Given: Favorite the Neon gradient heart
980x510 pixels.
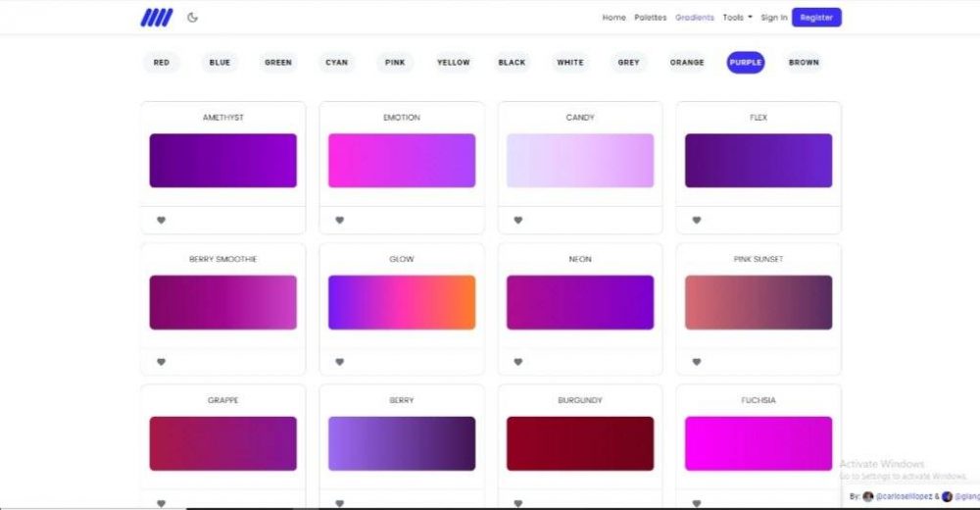Looking at the screenshot, I should click(518, 362).
